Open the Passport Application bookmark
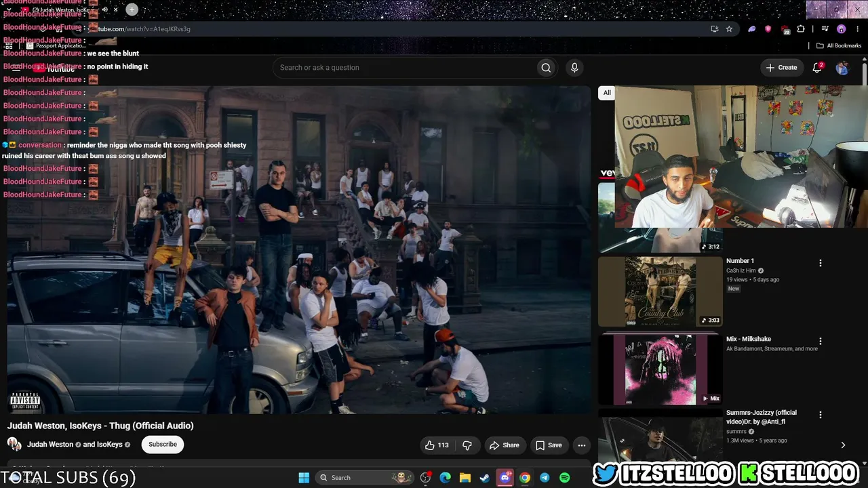Viewport: 868px width, 488px height. (x=56, y=45)
